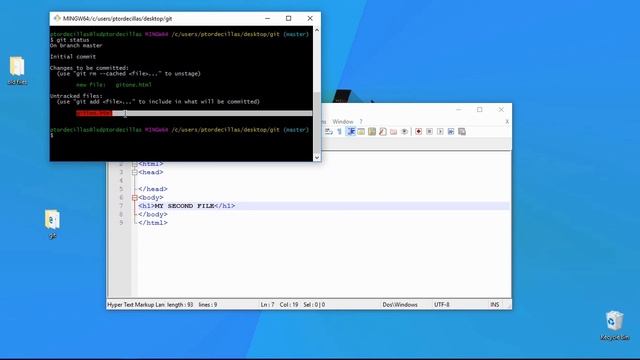Start macro recording with red record icon
Screen dimensions: 640x360
coord(418,131)
